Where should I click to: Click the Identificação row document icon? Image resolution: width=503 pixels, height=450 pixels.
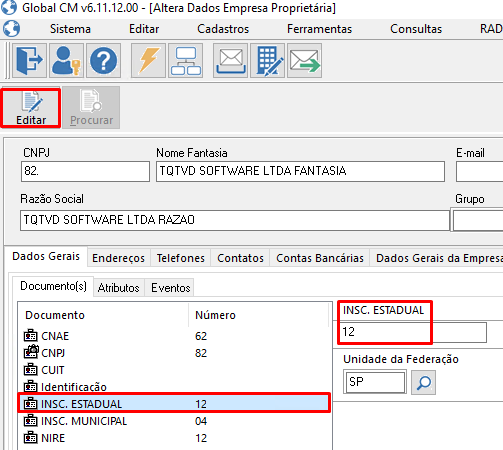click(x=31, y=386)
